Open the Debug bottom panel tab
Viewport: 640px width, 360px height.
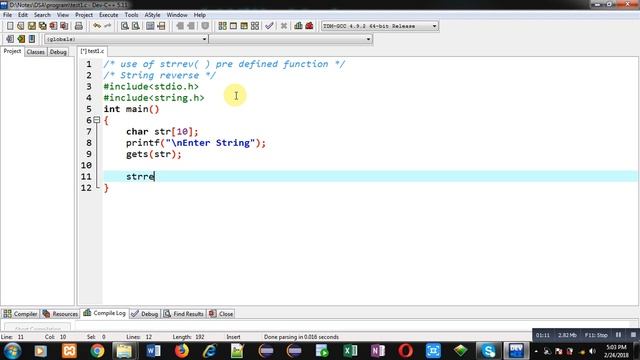pos(144,314)
